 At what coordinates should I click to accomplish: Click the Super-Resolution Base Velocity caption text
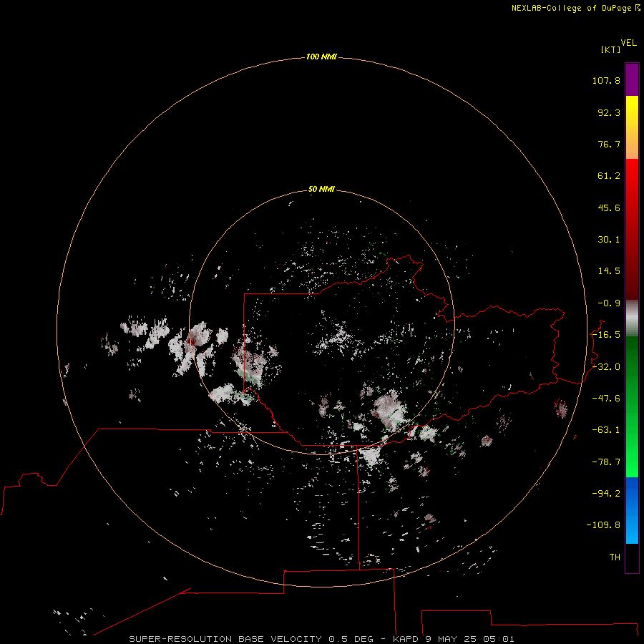321,639
